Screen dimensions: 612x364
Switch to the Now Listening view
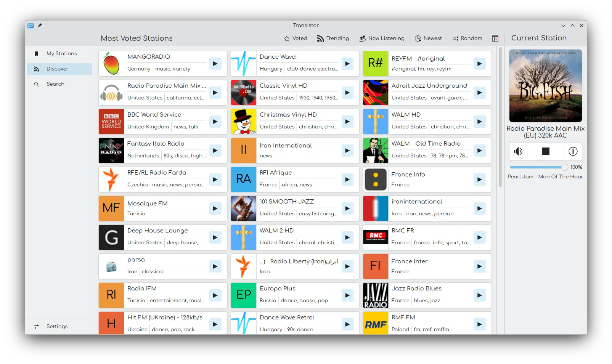click(x=382, y=38)
